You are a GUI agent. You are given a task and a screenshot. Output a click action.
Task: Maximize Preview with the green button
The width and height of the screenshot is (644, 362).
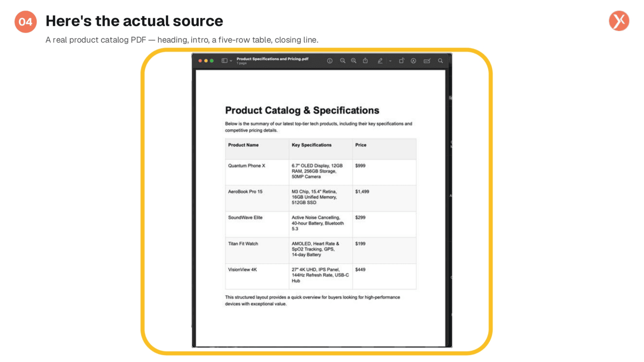212,61
